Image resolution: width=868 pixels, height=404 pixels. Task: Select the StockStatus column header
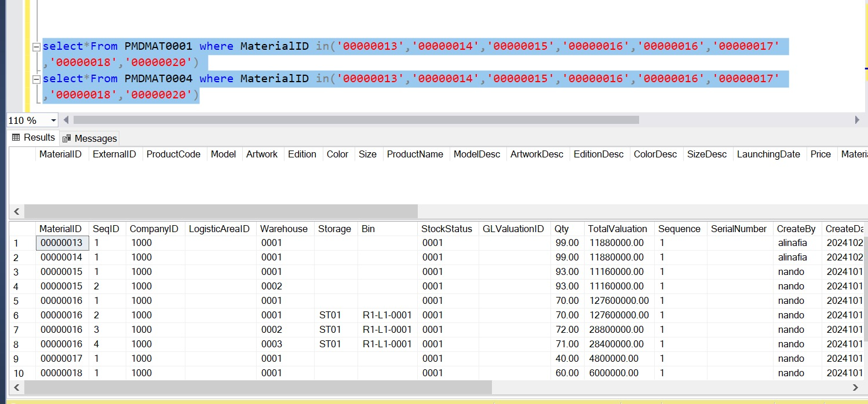point(447,229)
